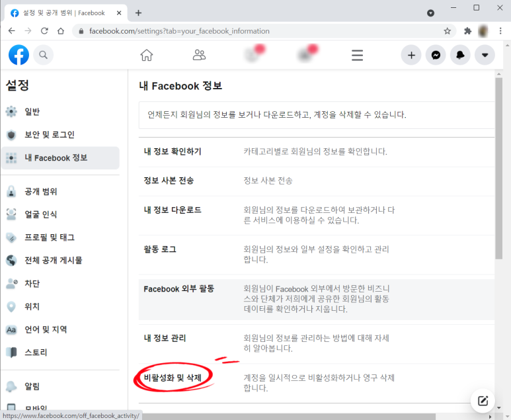Open 스토리 settings in sidebar
The height and width of the screenshot is (420, 511).
[x=60, y=353]
